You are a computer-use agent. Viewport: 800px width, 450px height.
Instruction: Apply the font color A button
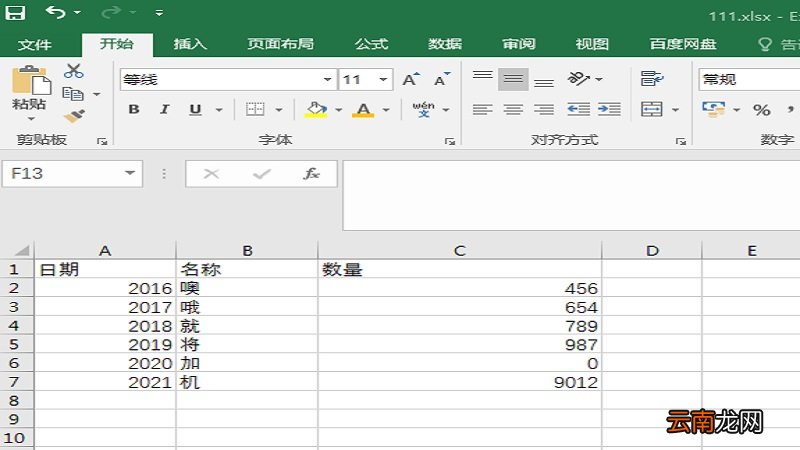[x=363, y=109]
